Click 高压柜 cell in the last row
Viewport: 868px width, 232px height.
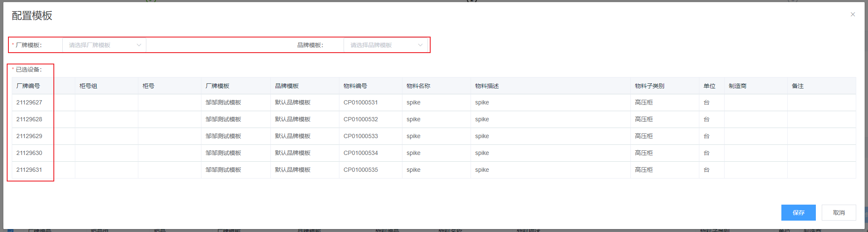(x=644, y=170)
